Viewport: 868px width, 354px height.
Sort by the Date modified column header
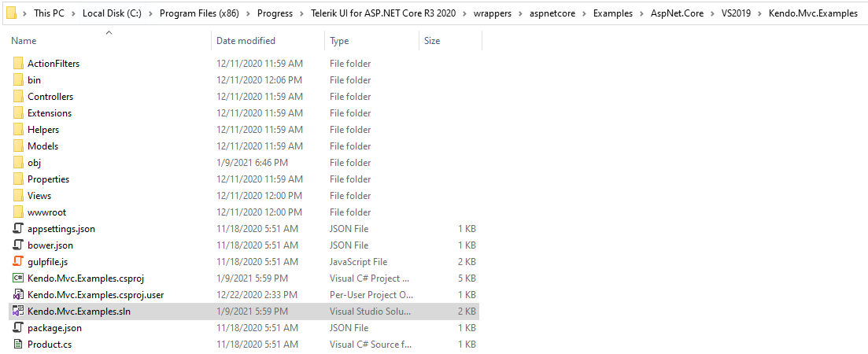pos(246,41)
